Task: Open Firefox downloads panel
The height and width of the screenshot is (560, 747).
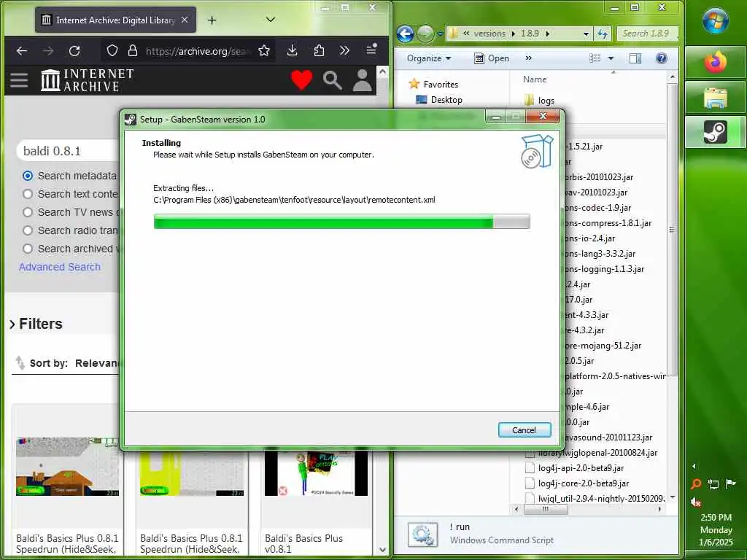Action: 292,50
